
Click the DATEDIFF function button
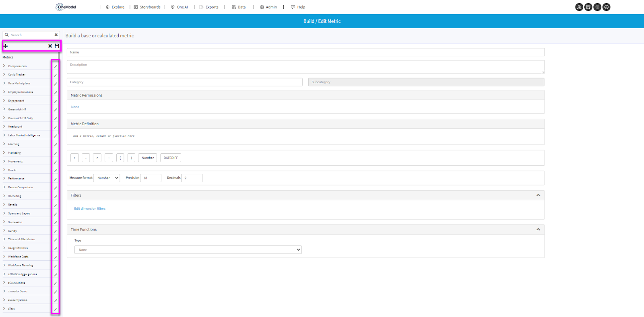point(171,158)
